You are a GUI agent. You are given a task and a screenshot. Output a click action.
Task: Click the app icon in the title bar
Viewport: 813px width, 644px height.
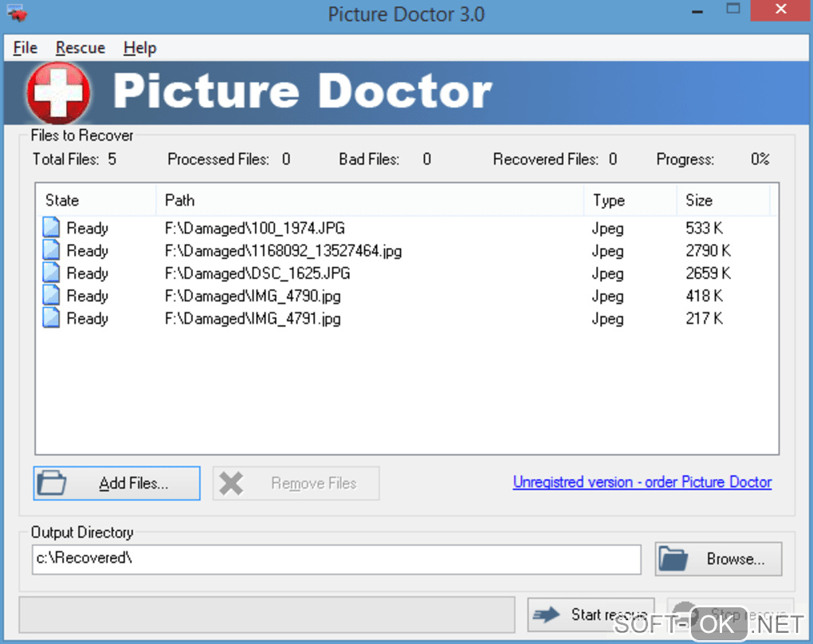[x=18, y=14]
